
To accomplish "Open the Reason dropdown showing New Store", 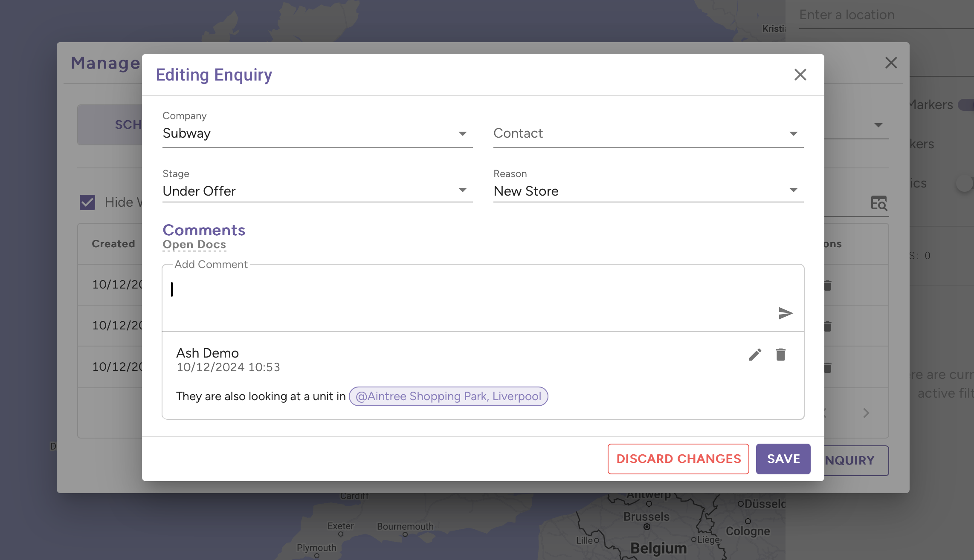I will pyautogui.click(x=648, y=191).
